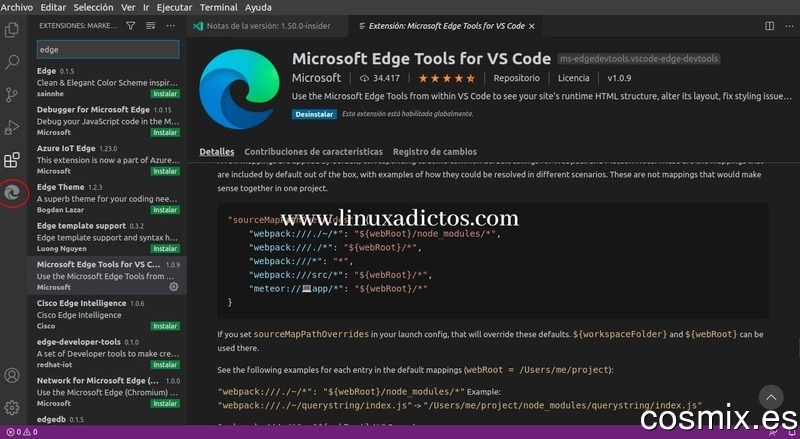Open Source Control view

(x=12, y=94)
